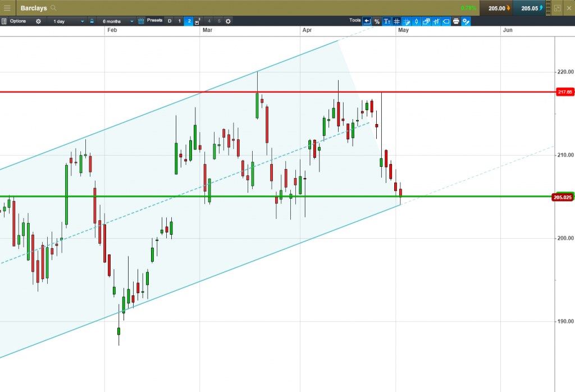575x392 pixels.
Task: Toggle the back-arrow tool in the Tools bar
Action: click(367, 21)
